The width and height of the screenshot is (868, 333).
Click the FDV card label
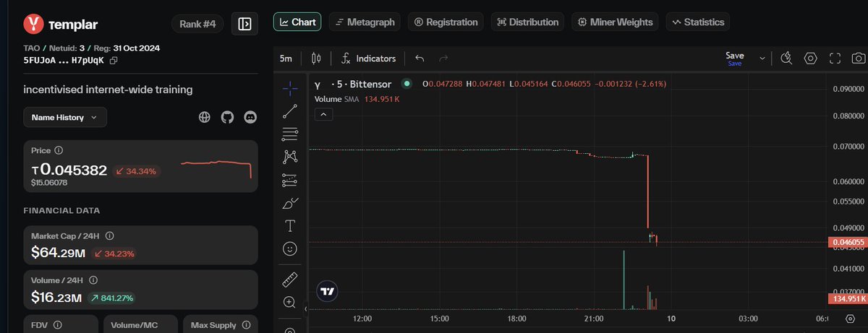click(39, 325)
